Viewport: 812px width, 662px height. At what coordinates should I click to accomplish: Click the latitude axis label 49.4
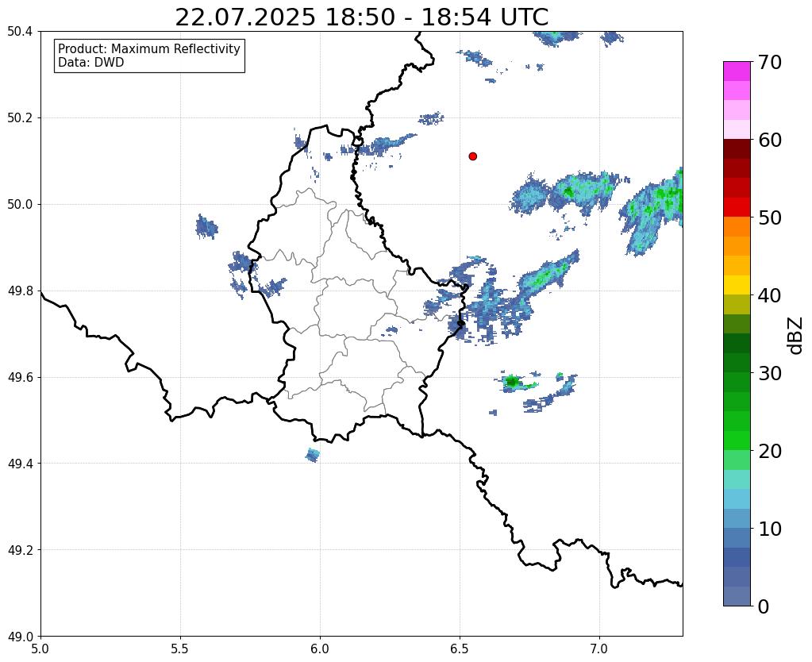point(20,463)
